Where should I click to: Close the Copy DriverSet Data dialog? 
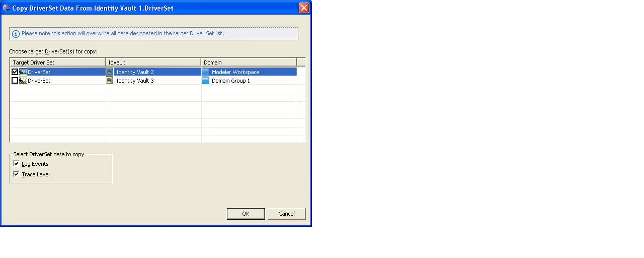(304, 8)
